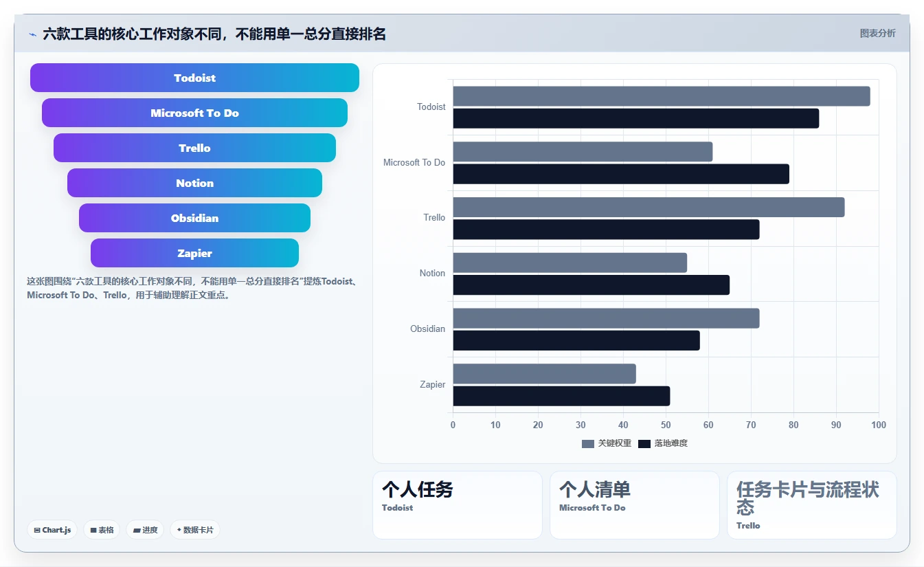Image resolution: width=924 pixels, height=567 pixels.
Task: Click the Trello label on the chart's vertical axis
Action: point(434,218)
